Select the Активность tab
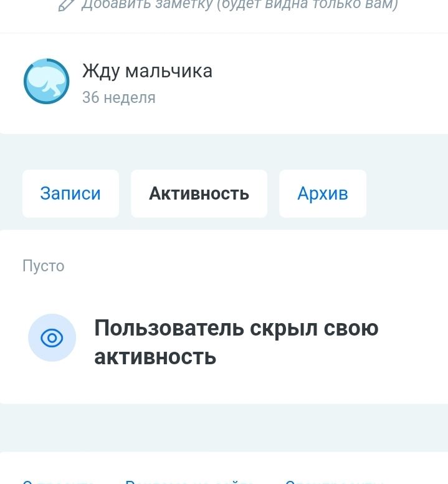Screen dimensions: 448x484 [x=199, y=193]
